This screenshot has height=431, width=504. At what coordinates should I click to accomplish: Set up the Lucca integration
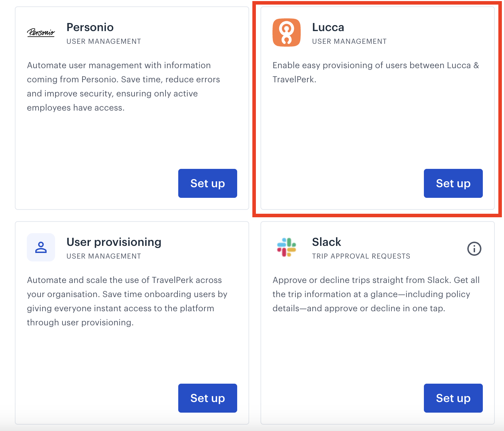point(453,183)
